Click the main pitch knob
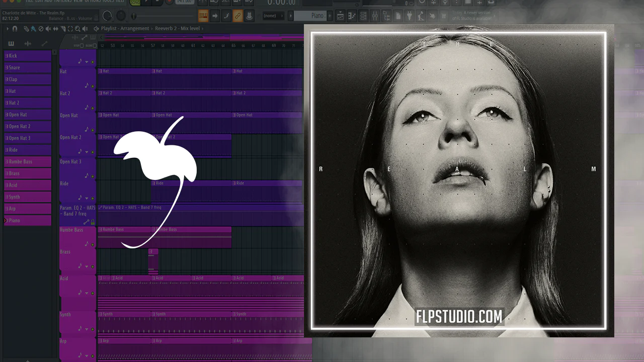 [121, 16]
